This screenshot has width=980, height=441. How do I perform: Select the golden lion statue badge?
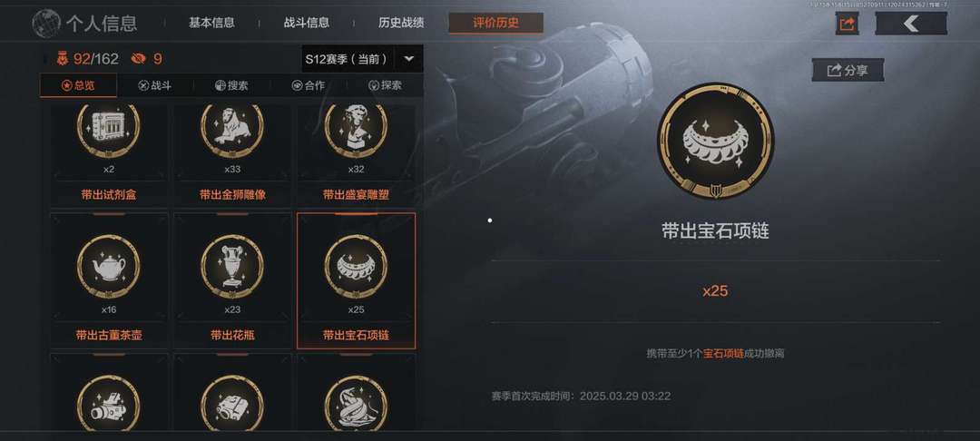pos(232,156)
